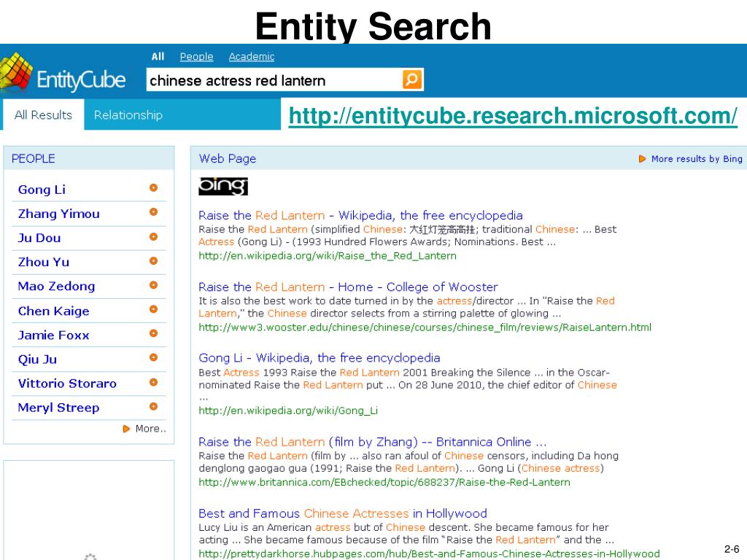Click en.wikipedia.org/wiki/Raise_the_Red_Lantern URL
Viewport: 747px width, 560px height.
point(328,256)
